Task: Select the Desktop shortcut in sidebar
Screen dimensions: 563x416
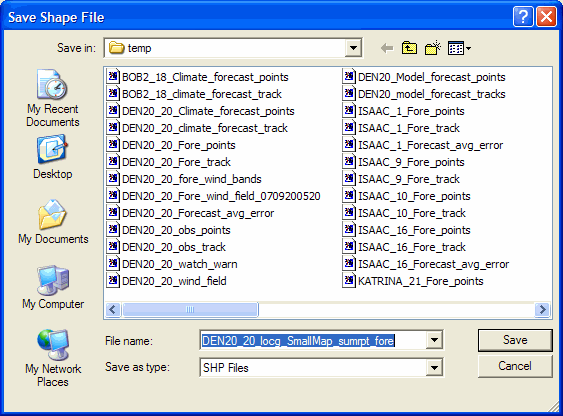Action: (x=53, y=157)
